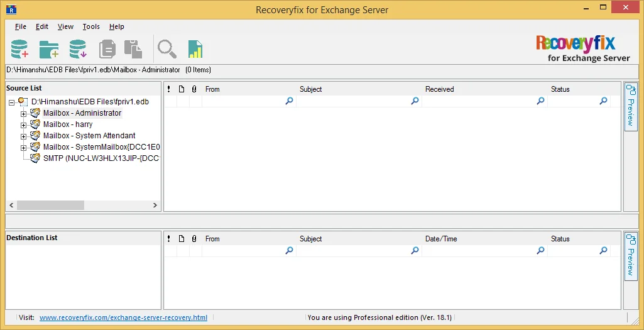
Task: Click the search icon in the destination Subject filter
Action: (x=415, y=250)
